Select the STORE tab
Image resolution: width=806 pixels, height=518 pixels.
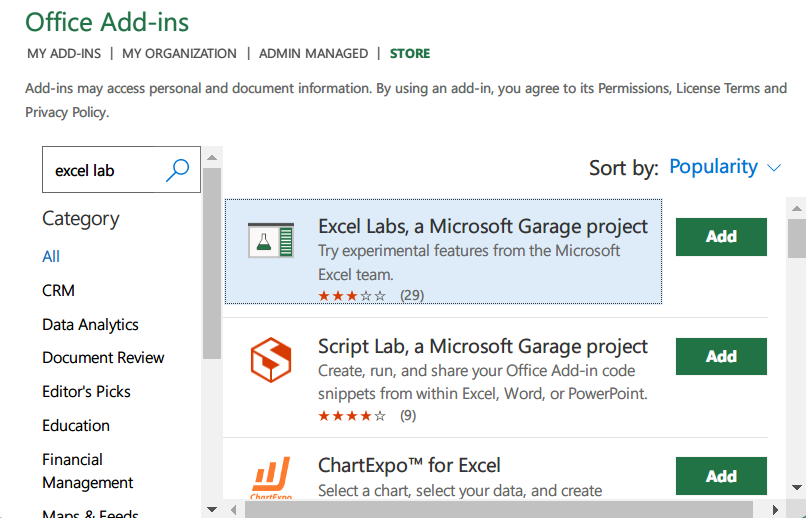410,53
